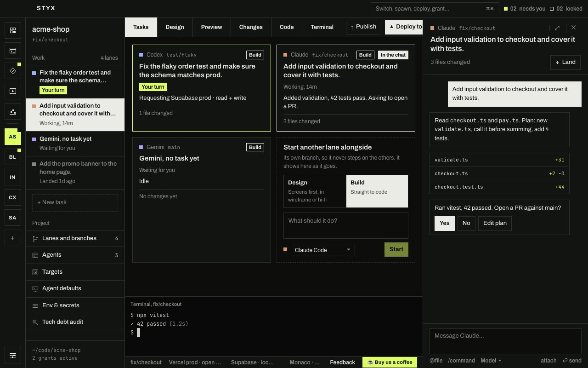This screenshot has height=368, width=588.
Task: Switch to the Preview tab
Action: pos(212,27)
